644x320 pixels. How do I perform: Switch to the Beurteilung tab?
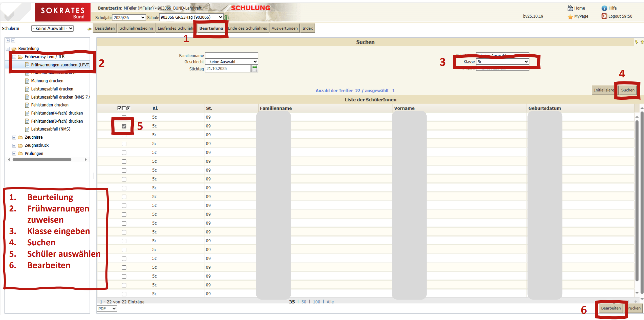[211, 28]
